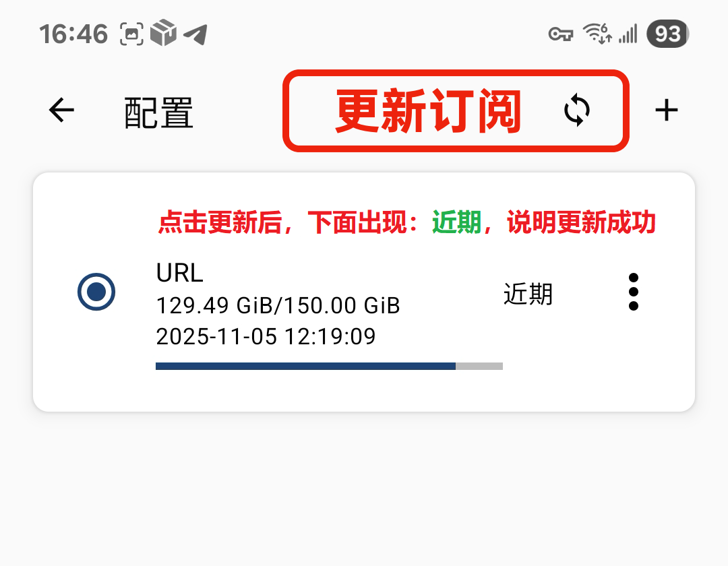This screenshot has width=728, height=568.
Task: Tap the battery 93 indicator
Action: 667,34
